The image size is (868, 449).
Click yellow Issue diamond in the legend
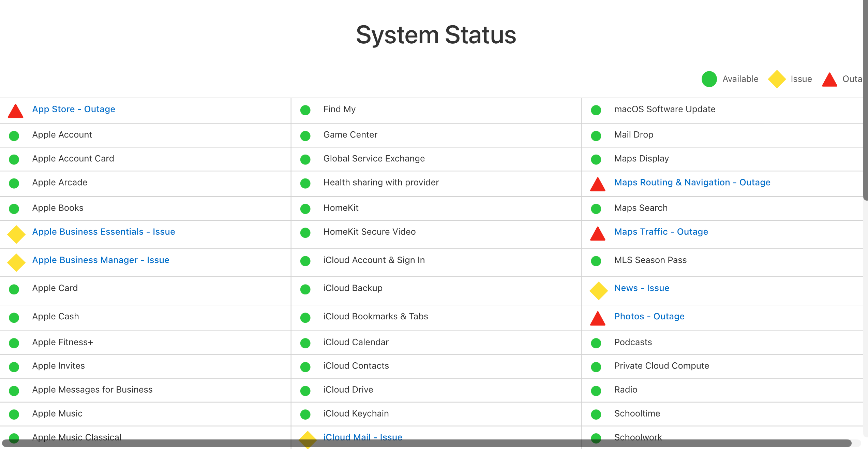[777, 79]
